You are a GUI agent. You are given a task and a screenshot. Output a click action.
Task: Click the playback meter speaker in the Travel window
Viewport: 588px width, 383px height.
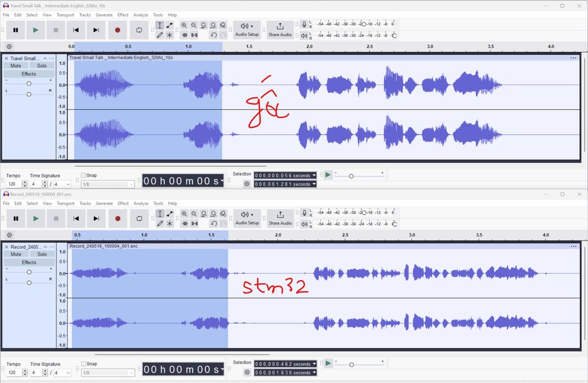pos(304,36)
